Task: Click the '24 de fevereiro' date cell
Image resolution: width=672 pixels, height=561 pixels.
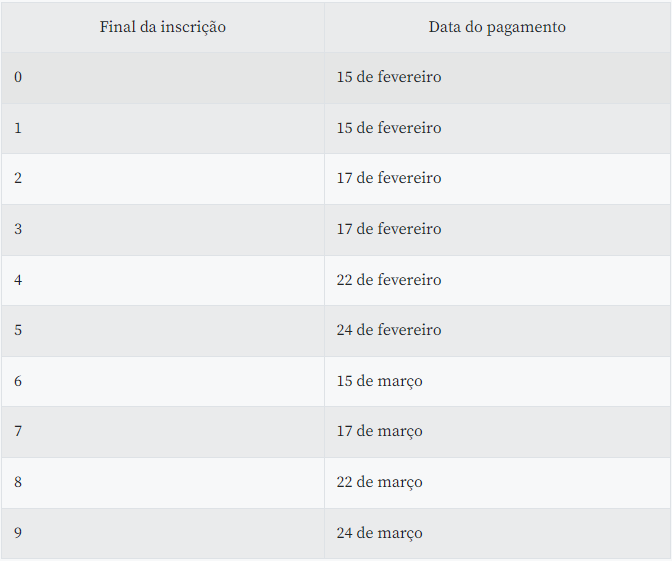Action: 498,330
